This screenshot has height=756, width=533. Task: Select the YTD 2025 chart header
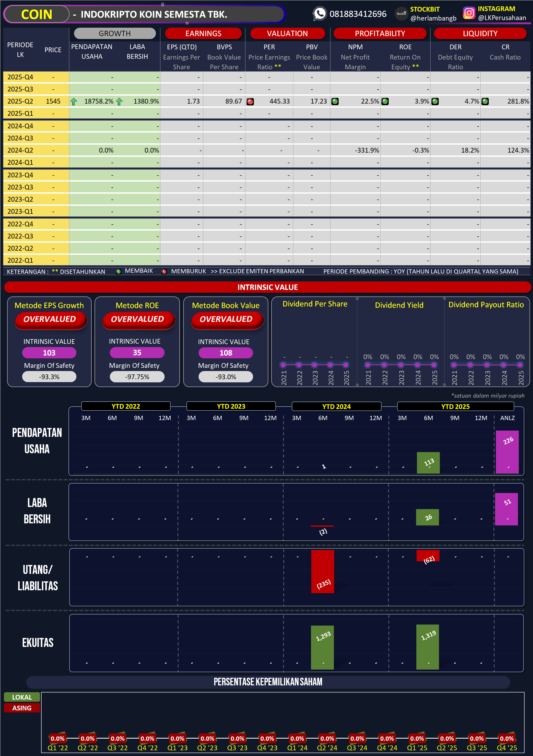[x=455, y=406]
